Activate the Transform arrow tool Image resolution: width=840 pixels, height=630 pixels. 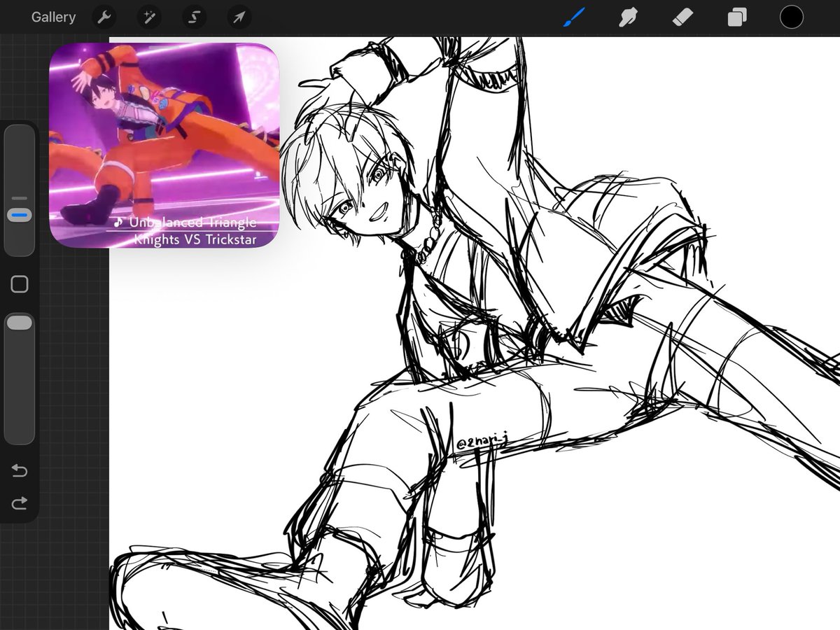[x=239, y=17]
